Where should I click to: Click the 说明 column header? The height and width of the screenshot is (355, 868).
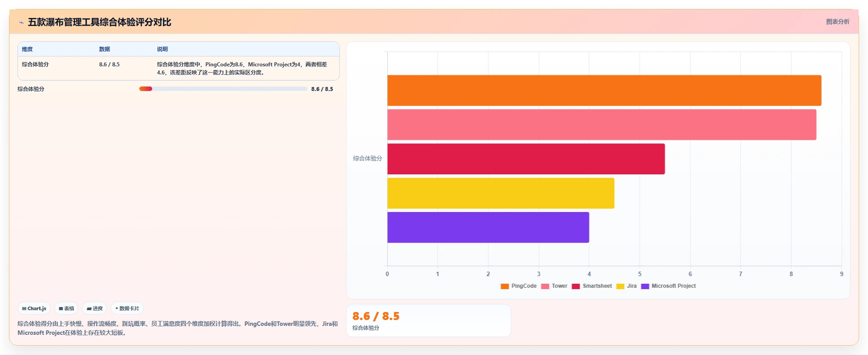coord(162,49)
